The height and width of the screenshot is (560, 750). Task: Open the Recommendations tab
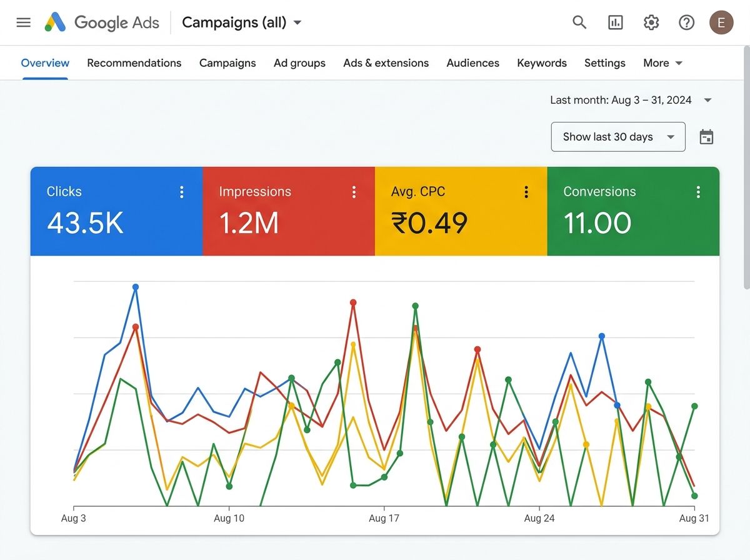[134, 63]
